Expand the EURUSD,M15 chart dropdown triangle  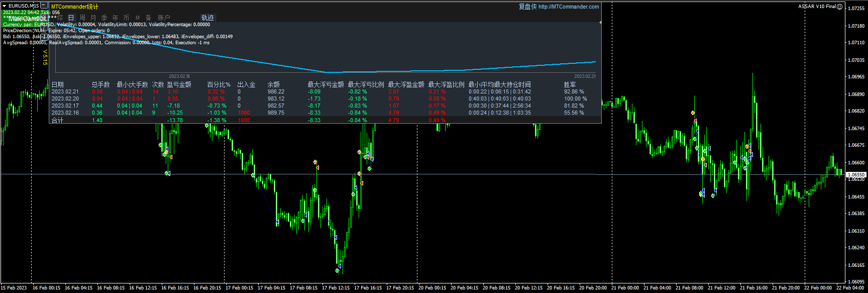coord(4,6)
